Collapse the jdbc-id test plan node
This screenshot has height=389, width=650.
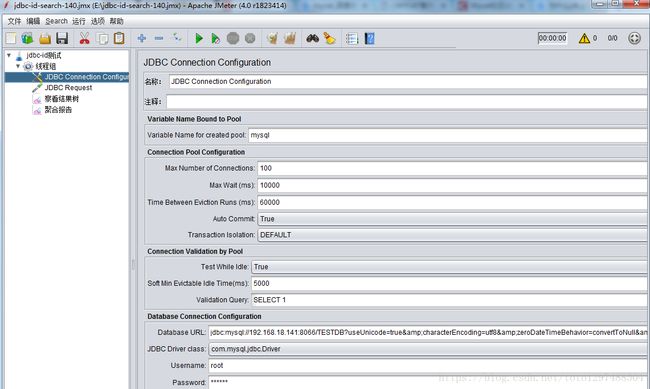click(x=9, y=55)
